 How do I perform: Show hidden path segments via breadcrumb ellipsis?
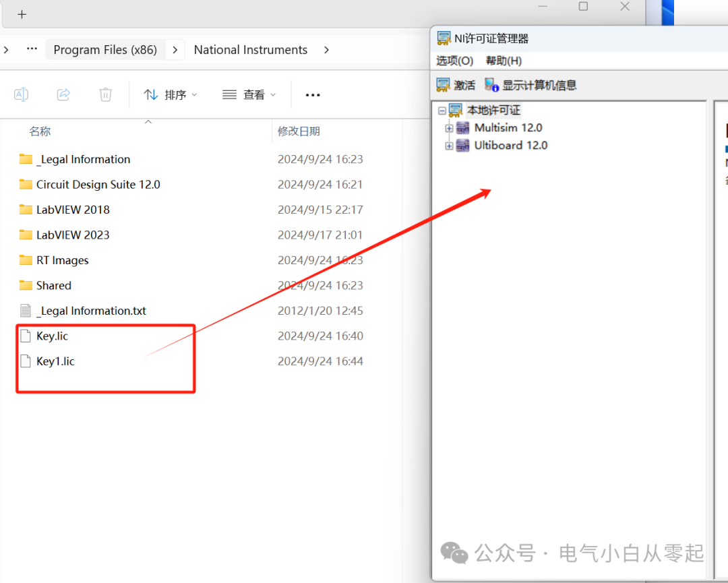coord(32,49)
